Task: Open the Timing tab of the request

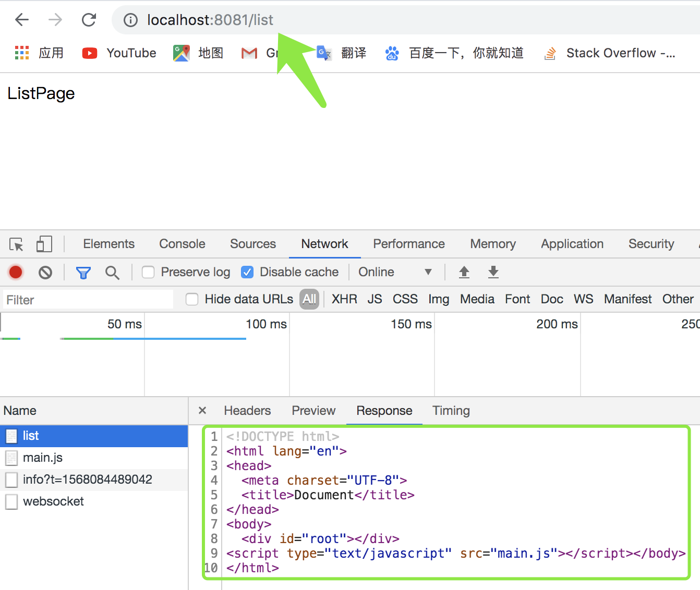Action: click(x=451, y=411)
